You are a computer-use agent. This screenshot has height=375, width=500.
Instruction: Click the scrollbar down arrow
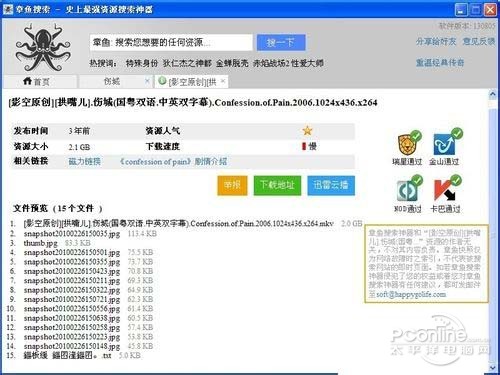493,368
